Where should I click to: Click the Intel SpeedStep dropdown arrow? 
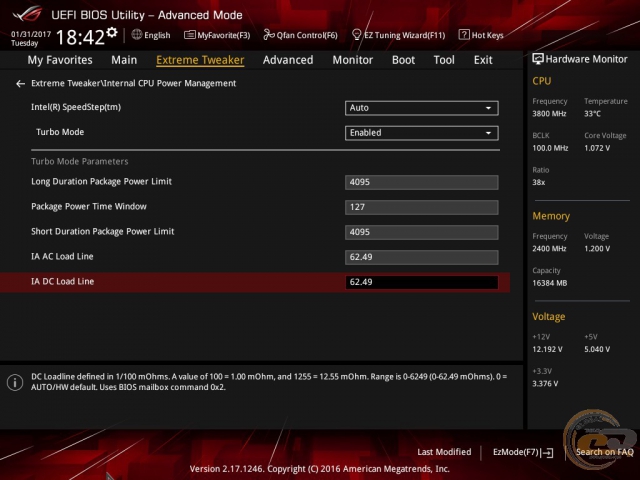(488, 108)
